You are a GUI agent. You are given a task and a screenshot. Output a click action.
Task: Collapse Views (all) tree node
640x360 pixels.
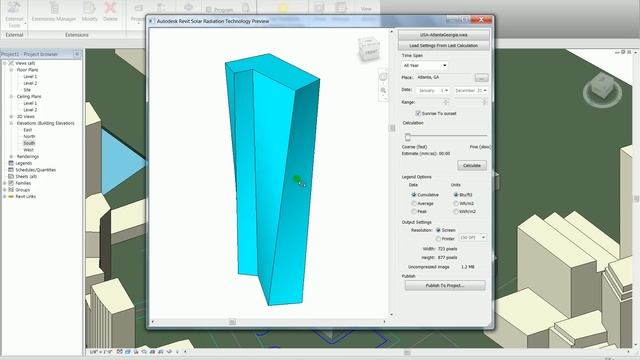(x=5, y=63)
